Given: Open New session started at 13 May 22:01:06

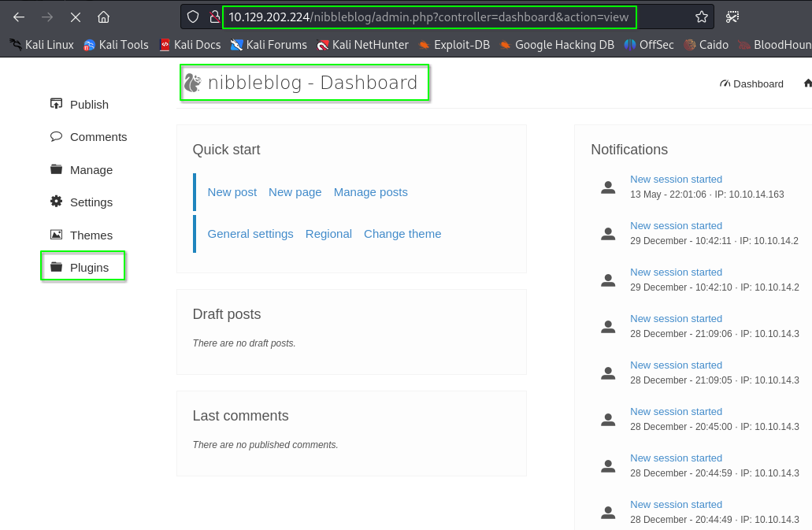Looking at the screenshot, I should coord(676,179).
